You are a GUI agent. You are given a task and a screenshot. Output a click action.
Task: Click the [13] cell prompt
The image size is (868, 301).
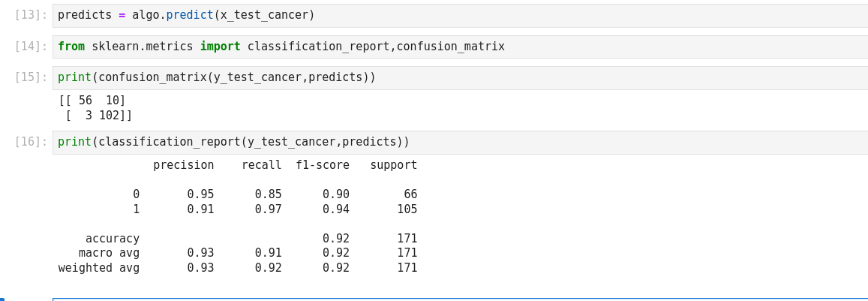pyautogui.click(x=32, y=15)
